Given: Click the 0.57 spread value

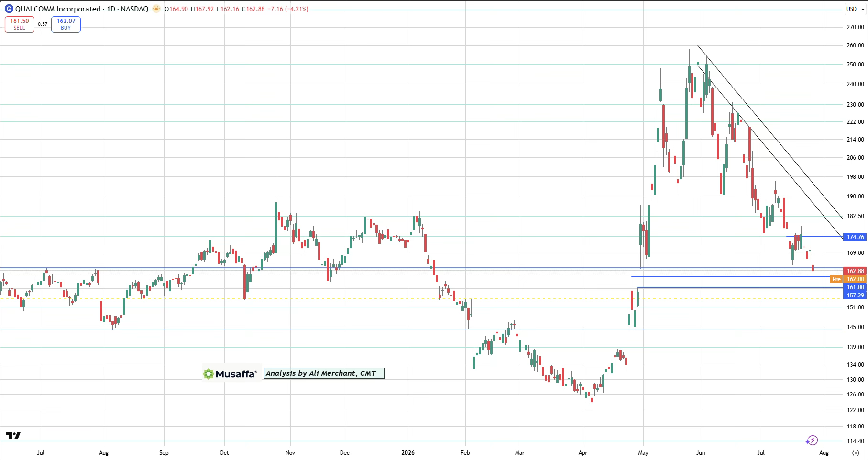Looking at the screenshot, I should pos(43,24).
